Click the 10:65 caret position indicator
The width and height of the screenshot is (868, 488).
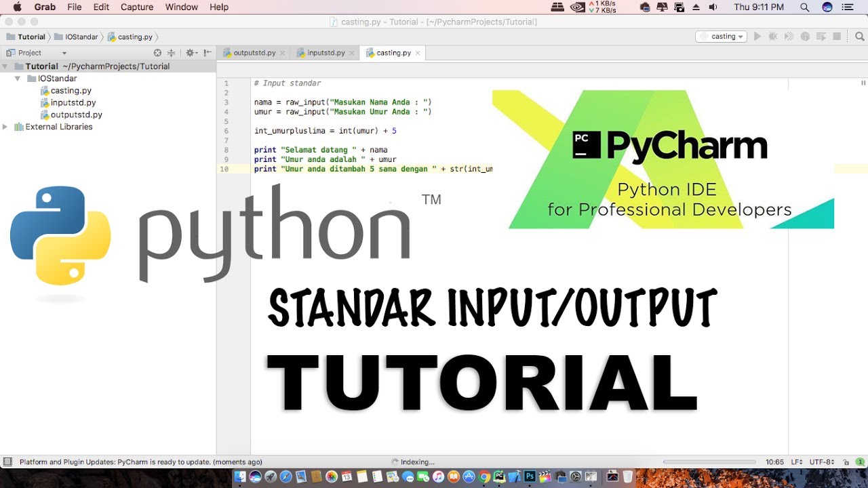point(774,462)
